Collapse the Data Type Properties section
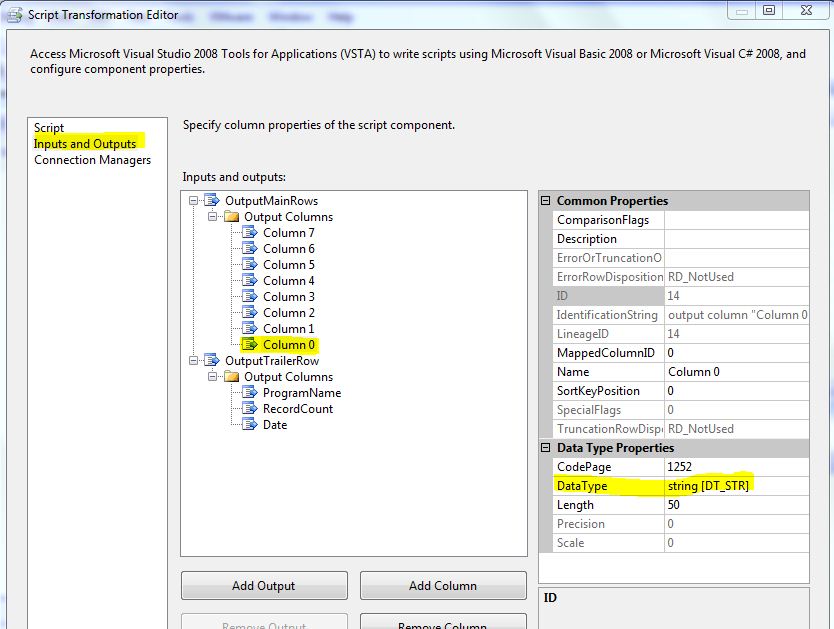The height and width of the screenshot is (629, 834). click(546, 448)
